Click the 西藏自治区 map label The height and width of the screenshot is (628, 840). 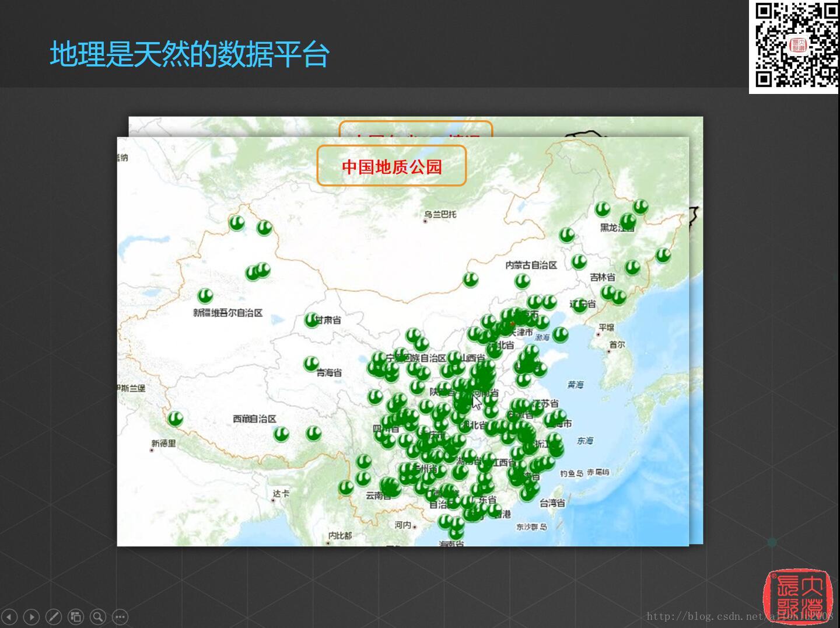(x=254, y=418)
